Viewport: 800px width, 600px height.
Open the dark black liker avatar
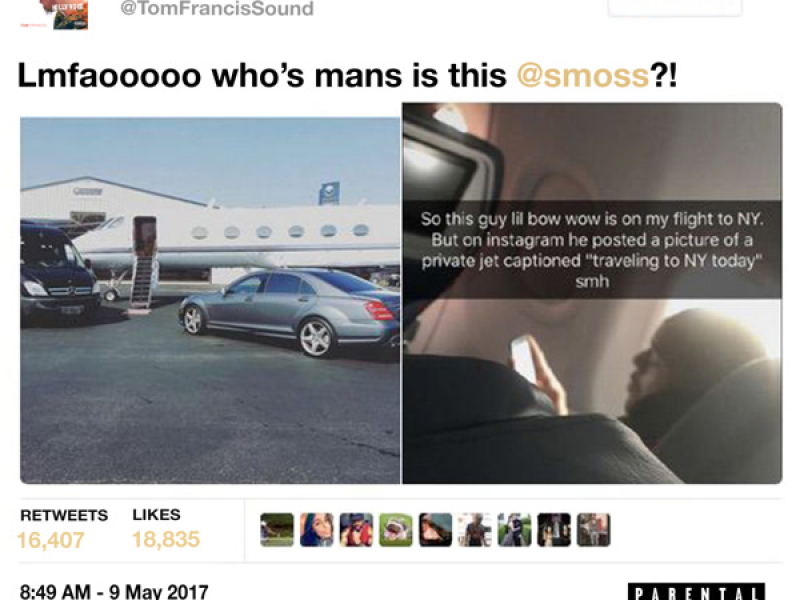point(554,530)
